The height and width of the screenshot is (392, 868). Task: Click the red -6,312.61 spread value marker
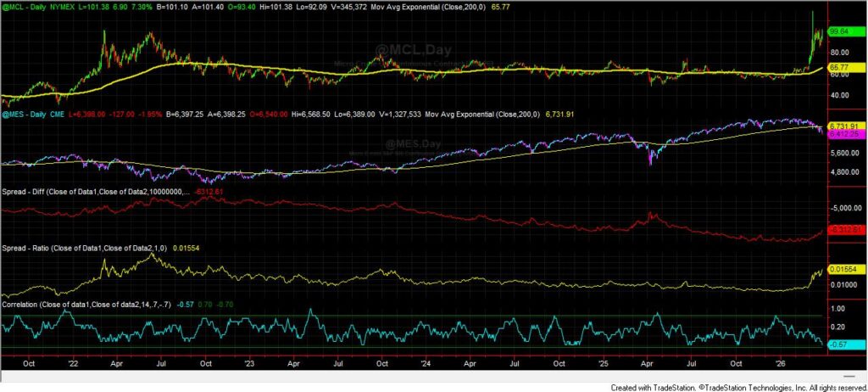point(842,229)
